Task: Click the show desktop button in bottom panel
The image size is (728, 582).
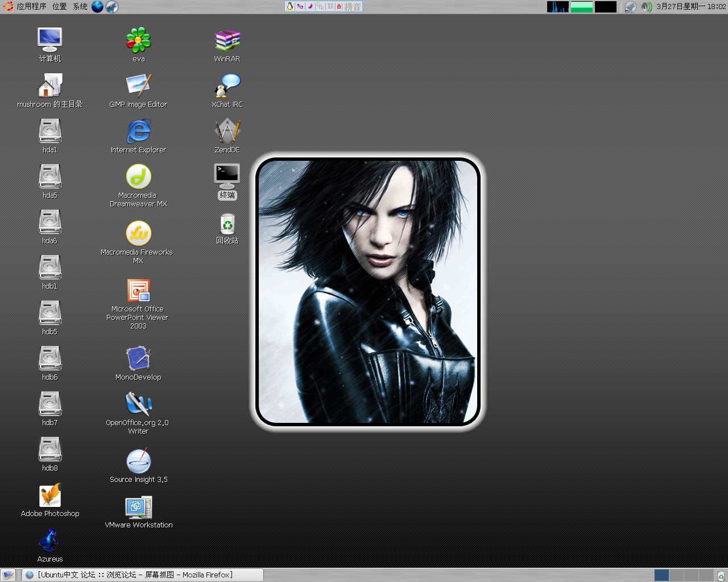Action: [x=8, y=575]
